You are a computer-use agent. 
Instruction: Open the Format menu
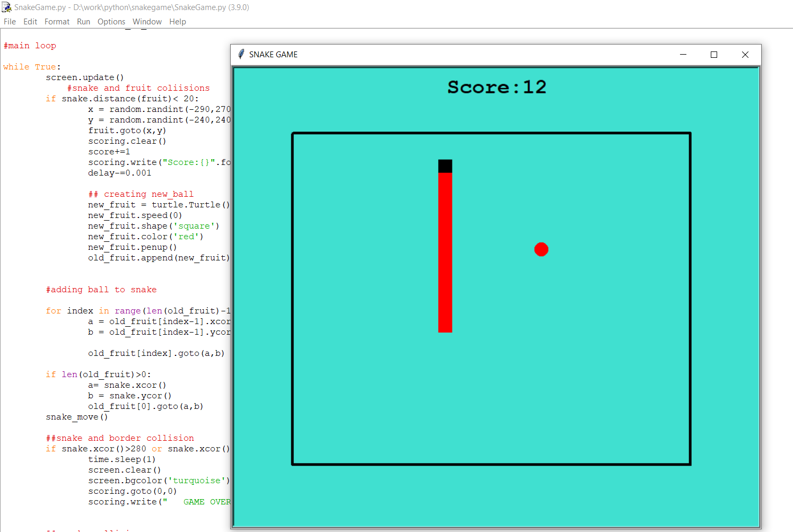[57, 22]
